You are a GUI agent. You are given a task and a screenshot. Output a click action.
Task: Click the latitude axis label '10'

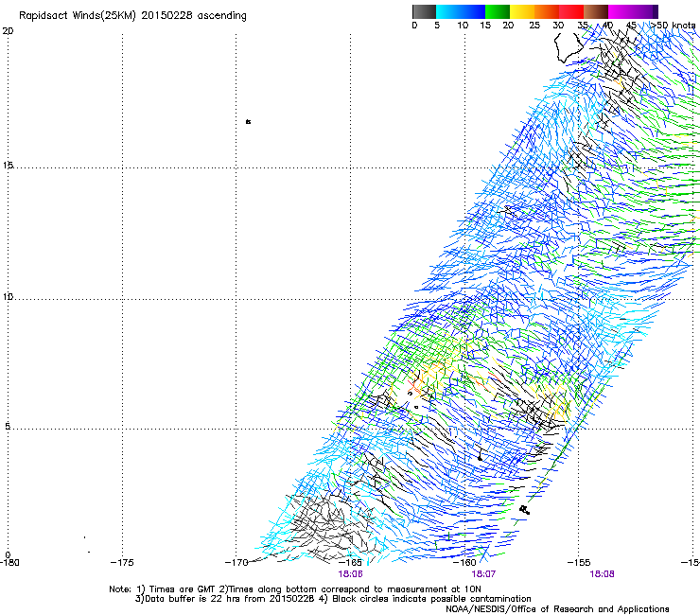[x=8, y=296]
